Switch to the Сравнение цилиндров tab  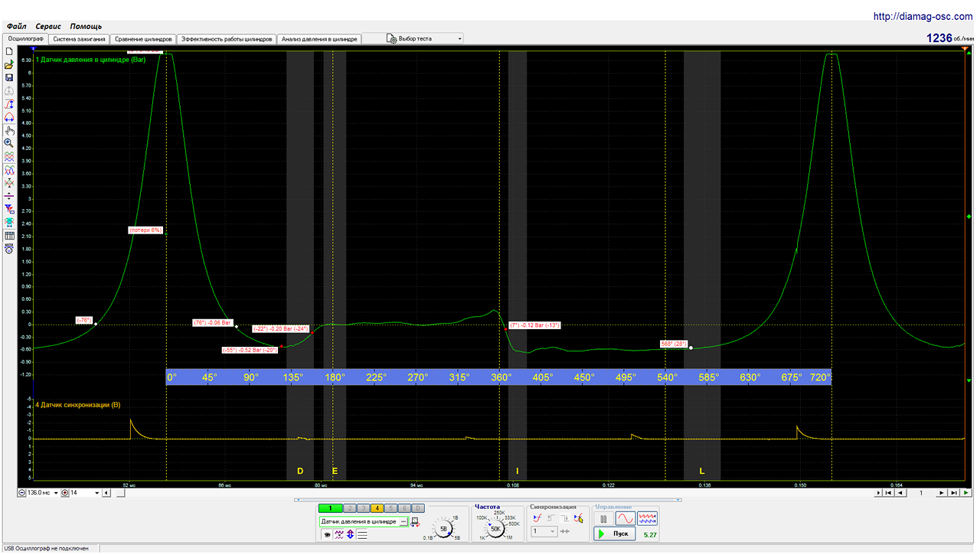tap(143, 38)
